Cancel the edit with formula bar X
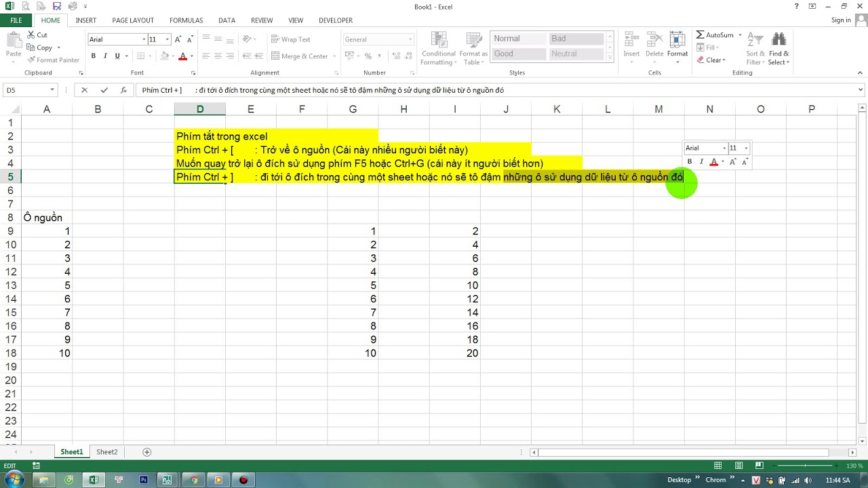This screenshot has width=868, height=488. coord(84,89)
